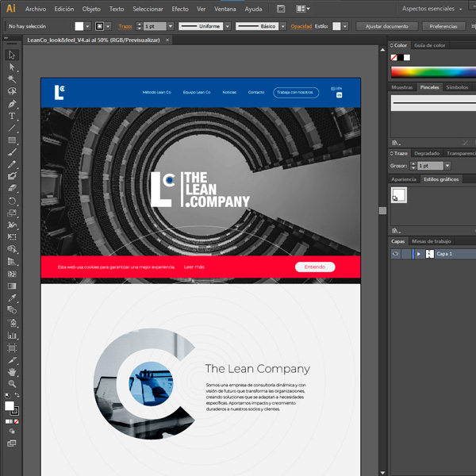
Task: Open the Change Screen Mode button
Action: 12,443
